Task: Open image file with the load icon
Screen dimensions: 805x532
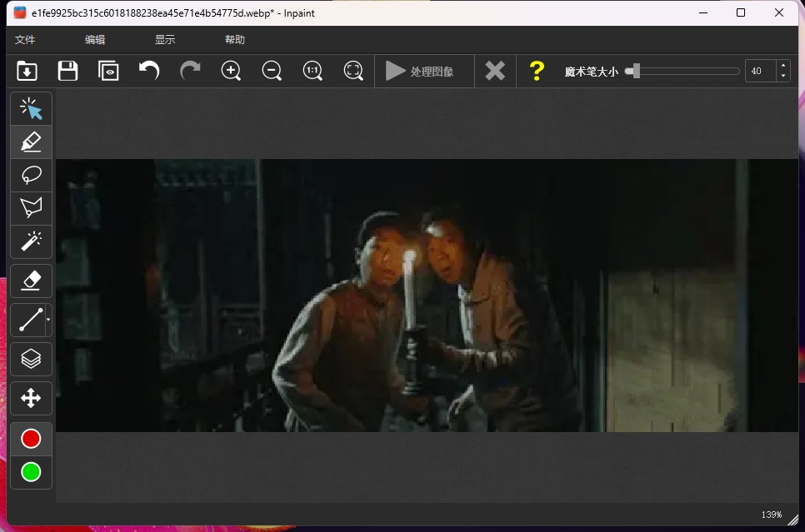Action: click(x=27, y=71)
